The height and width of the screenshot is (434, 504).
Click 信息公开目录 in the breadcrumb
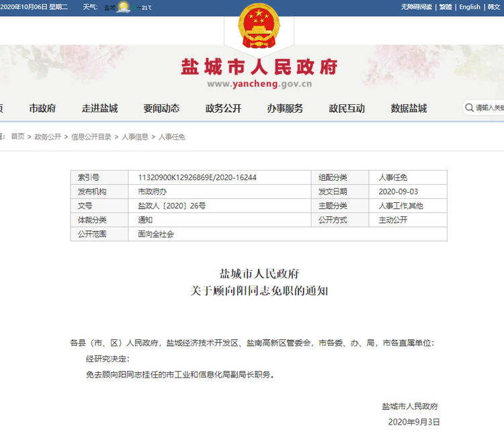pyautogui.click(x=91, y=137)
